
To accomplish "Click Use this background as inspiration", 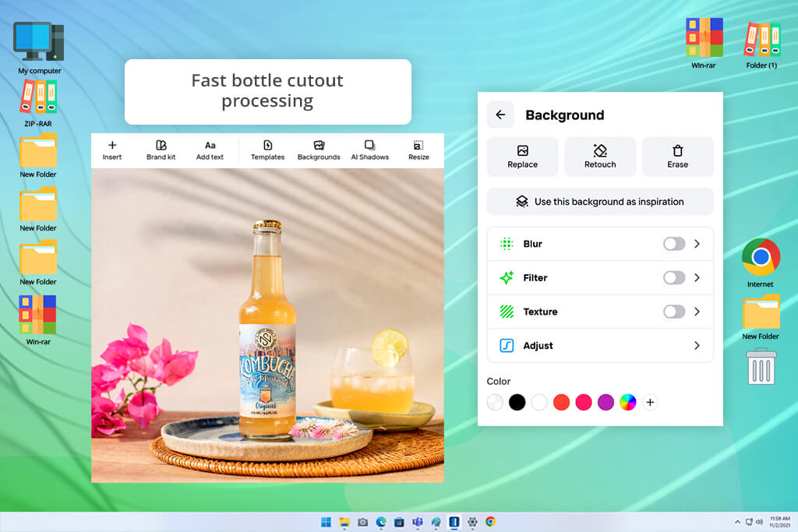I will point(600,202).
